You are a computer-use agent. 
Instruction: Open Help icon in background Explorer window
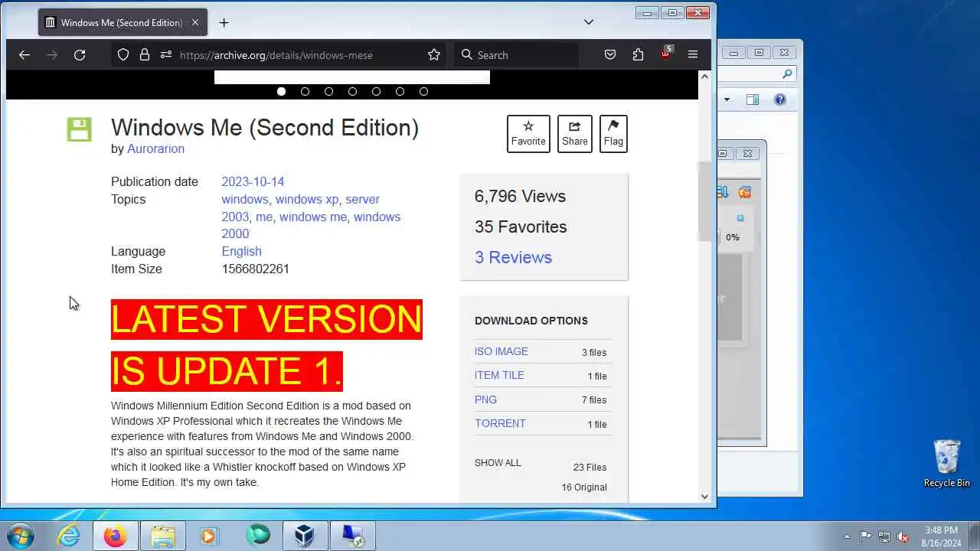click(x=779, y=99)
